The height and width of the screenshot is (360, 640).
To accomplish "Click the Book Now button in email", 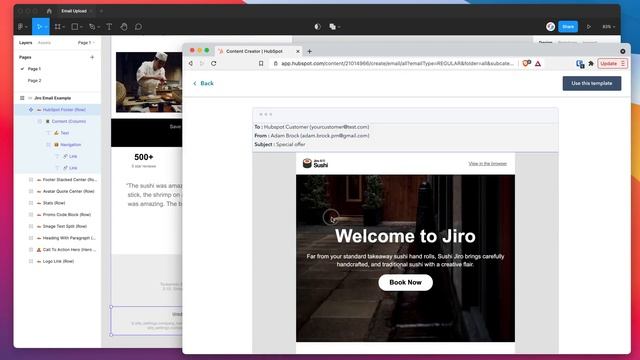I will [x=405, y=282].
